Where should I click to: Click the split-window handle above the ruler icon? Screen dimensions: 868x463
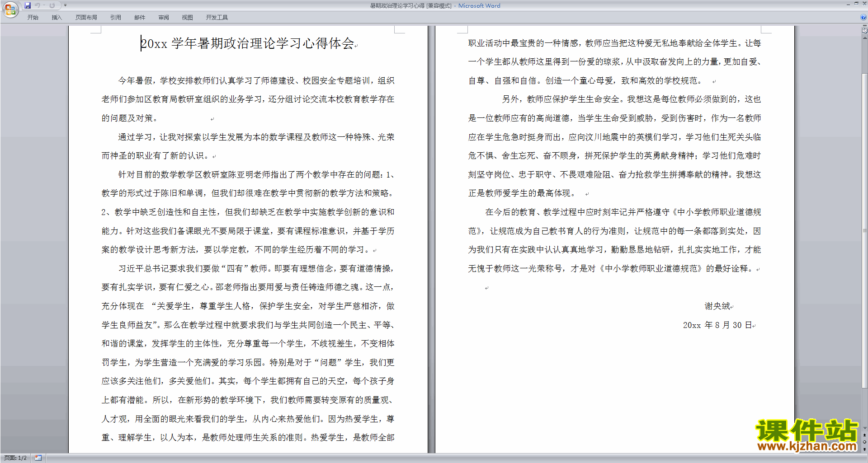pyautogui.click(x=865, y=26)
